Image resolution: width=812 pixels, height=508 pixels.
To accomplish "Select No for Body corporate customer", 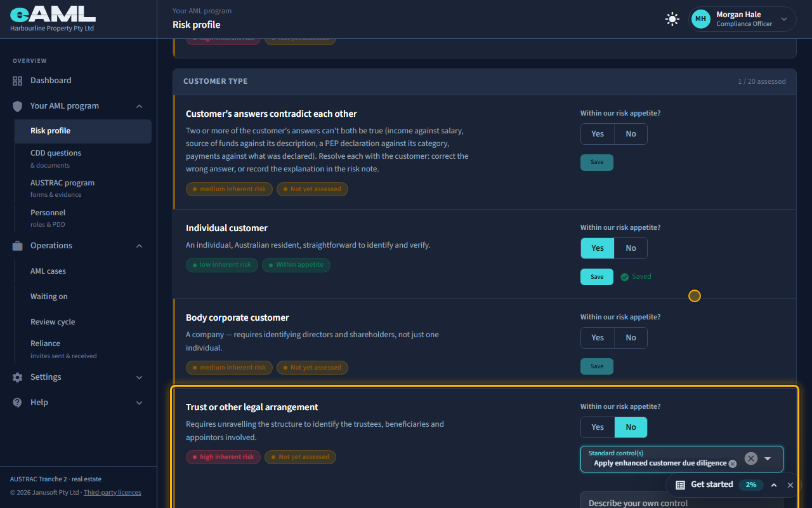I will [x=631, y=338].
